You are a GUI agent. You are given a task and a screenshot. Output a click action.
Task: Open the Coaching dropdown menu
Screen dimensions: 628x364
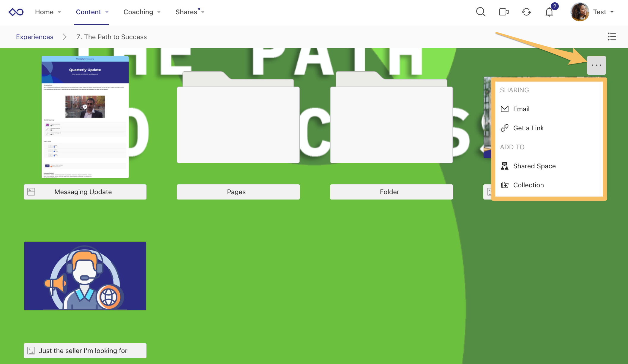pyautogui.click(x=142, y=12)
